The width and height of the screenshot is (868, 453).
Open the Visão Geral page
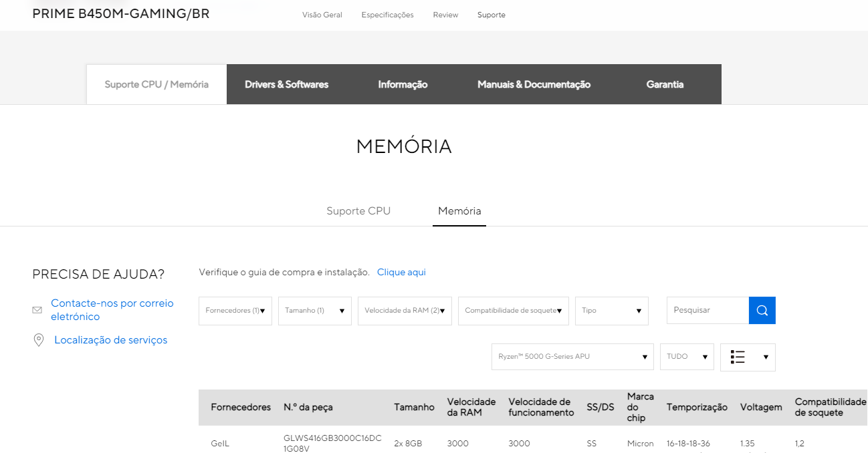click(322, 15)
